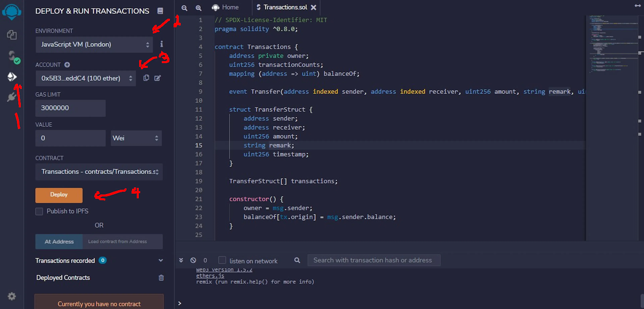Click the value amount input field
Viewport: 644px width, 309px height.
[70, 138]
